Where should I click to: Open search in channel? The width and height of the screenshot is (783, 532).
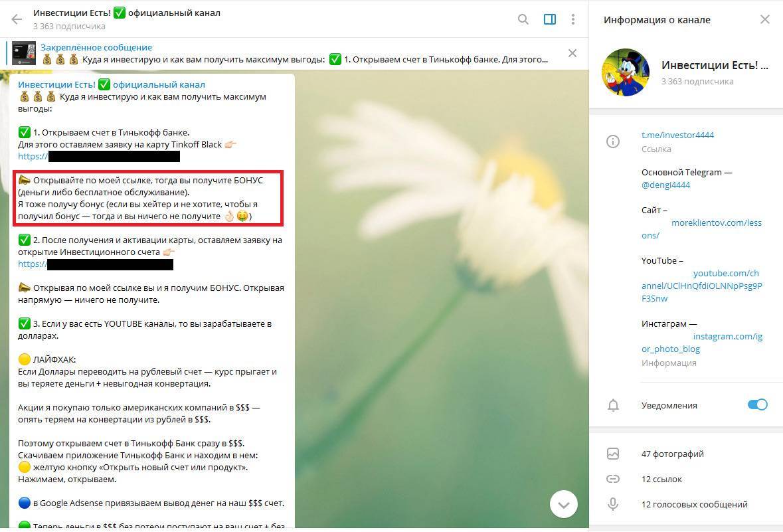[523, 19]
